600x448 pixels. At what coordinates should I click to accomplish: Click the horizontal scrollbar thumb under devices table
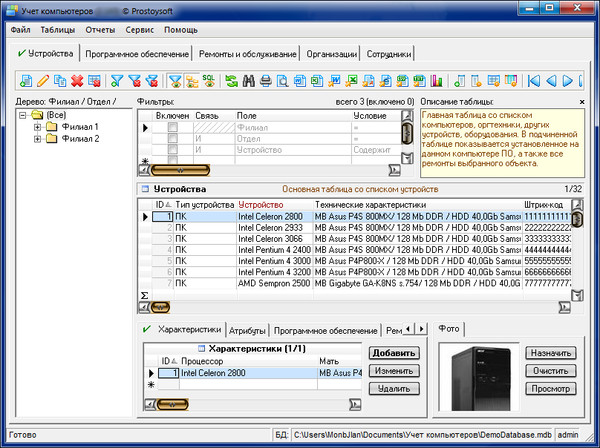click(x=160, y=308)
